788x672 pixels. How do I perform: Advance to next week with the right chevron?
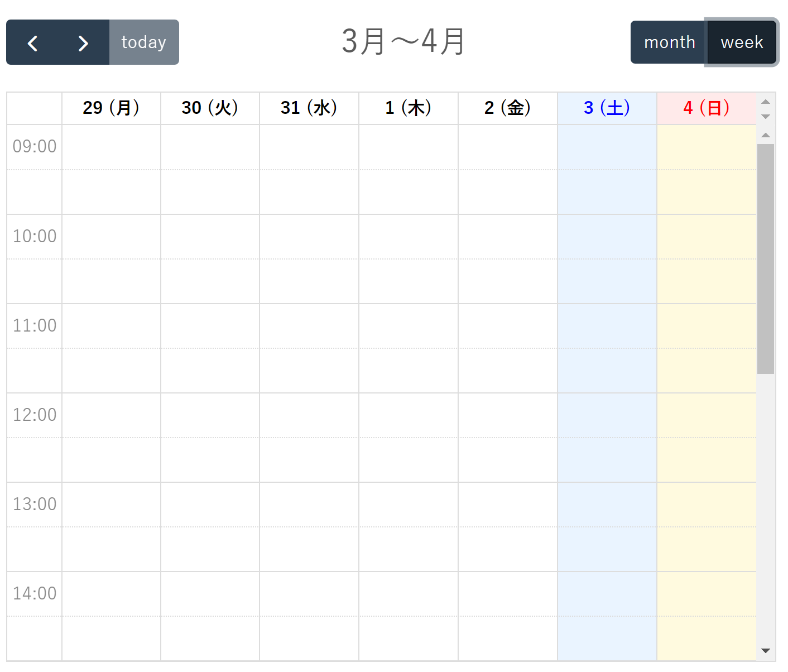83,43
